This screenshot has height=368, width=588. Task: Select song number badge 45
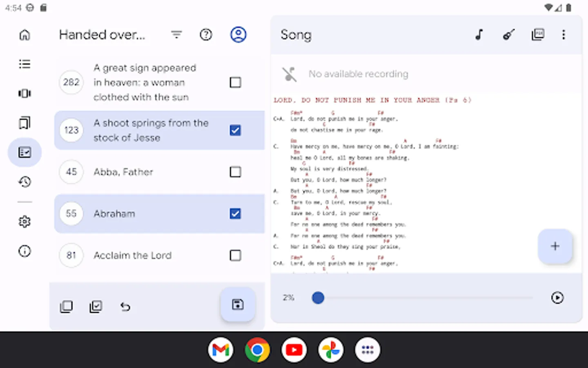click(x=71, y=172)
